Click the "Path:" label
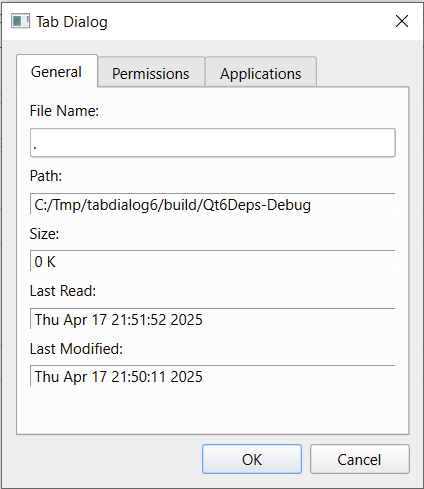Screen dimensions: 424x489 point(46,176)
